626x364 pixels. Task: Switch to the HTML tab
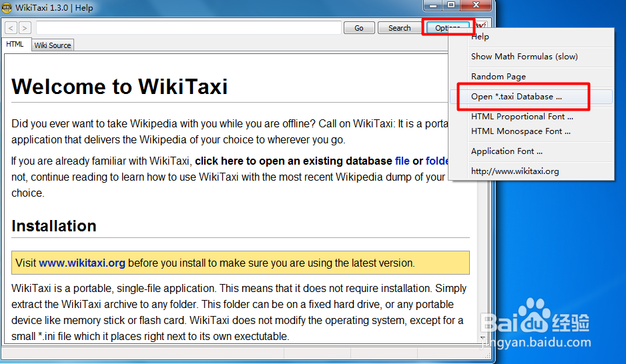tap(15, 44)
